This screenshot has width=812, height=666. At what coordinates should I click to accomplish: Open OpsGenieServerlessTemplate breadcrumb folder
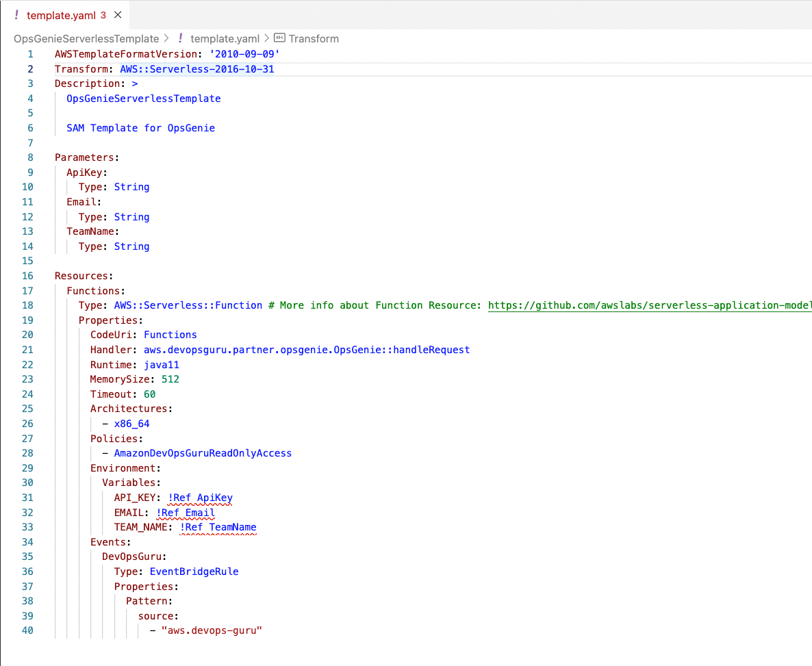86,39
